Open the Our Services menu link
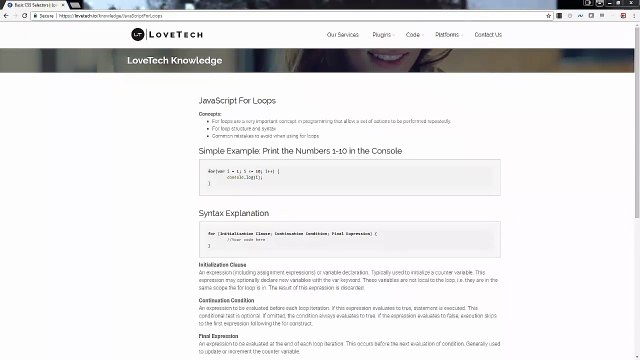This screenshot has height=360, width=640. [x=342, y=35]
